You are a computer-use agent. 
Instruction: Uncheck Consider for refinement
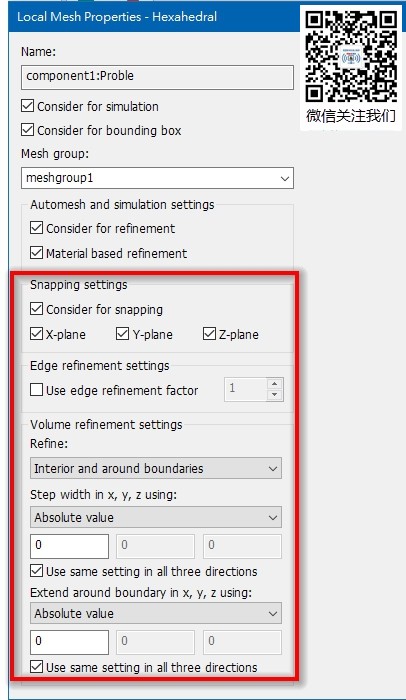click(x=37, y=228)
